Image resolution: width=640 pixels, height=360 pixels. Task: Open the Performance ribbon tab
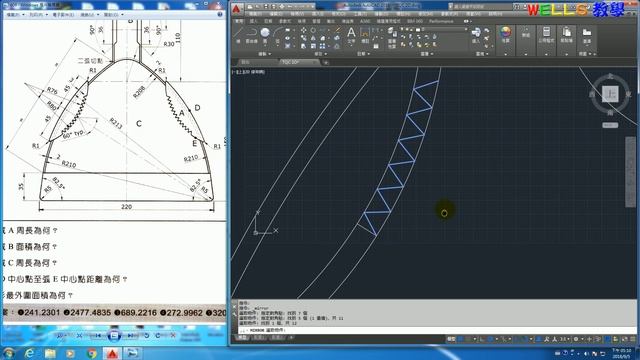(441, 21)
